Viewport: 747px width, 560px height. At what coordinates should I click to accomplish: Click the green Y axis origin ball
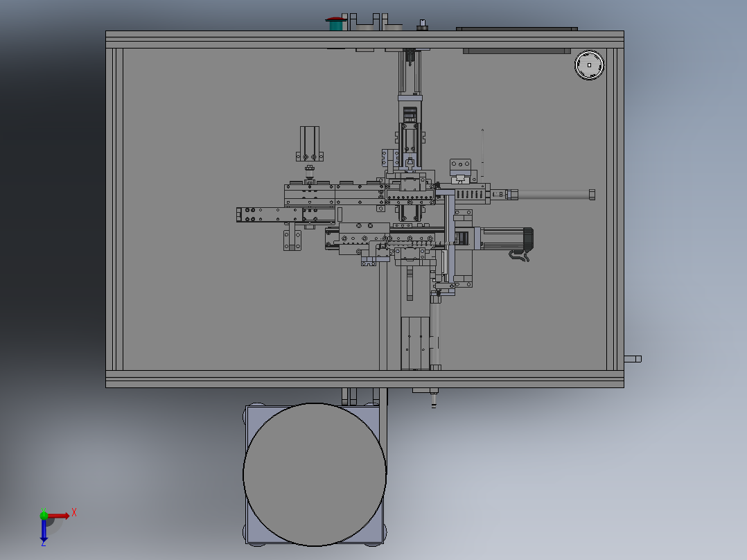[x=44, y=515]
